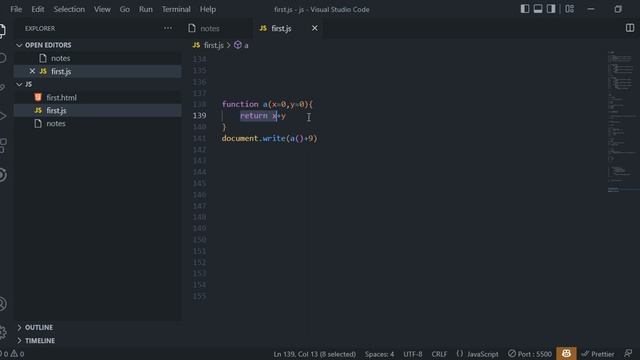Open the File menu
Viewport: 640px width, 360px height.
point(16,9)
